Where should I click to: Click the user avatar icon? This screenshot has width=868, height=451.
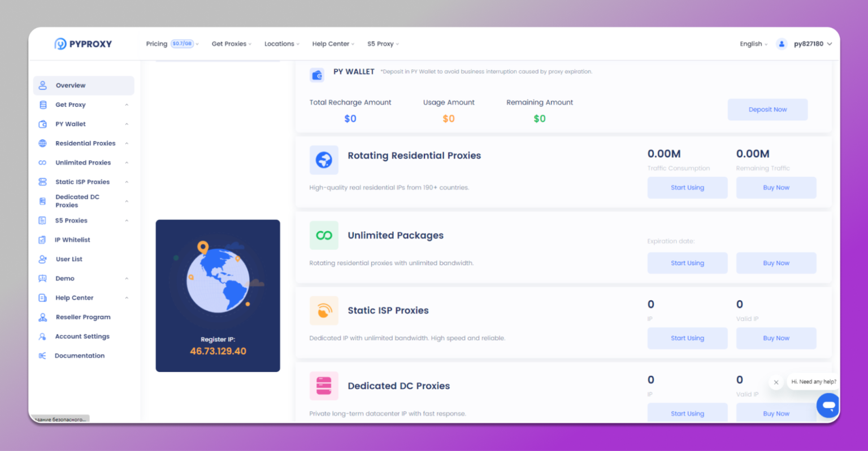pyautogui.click(x=782, y=44)
